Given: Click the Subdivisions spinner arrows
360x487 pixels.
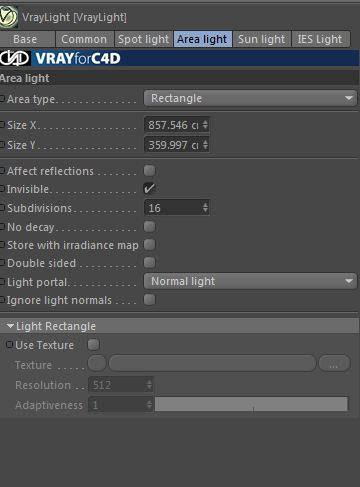Looking at the screenshot, I should pyautogui.click(x=205, y=208).
